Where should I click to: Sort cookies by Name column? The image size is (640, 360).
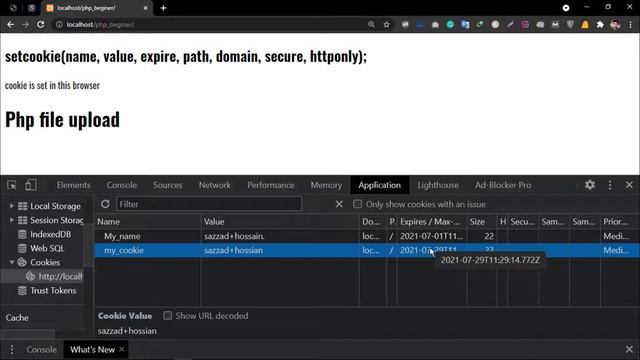click(x=148, y=222)
